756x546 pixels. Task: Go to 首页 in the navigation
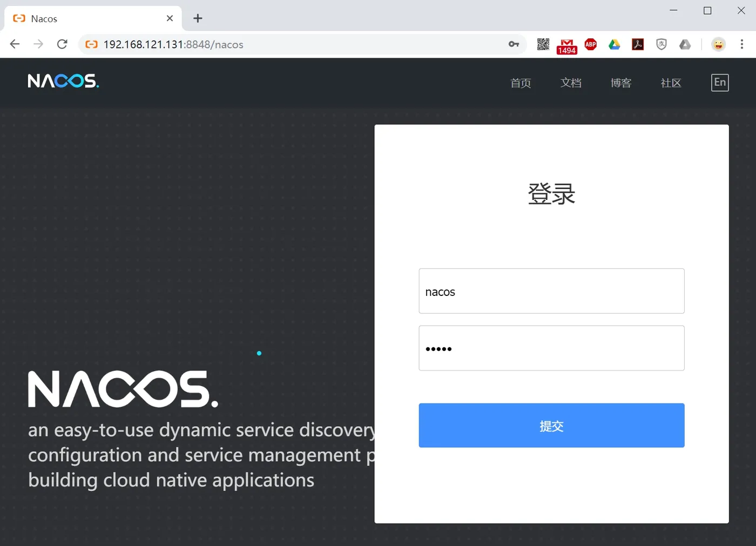click(x=521, y=83)
